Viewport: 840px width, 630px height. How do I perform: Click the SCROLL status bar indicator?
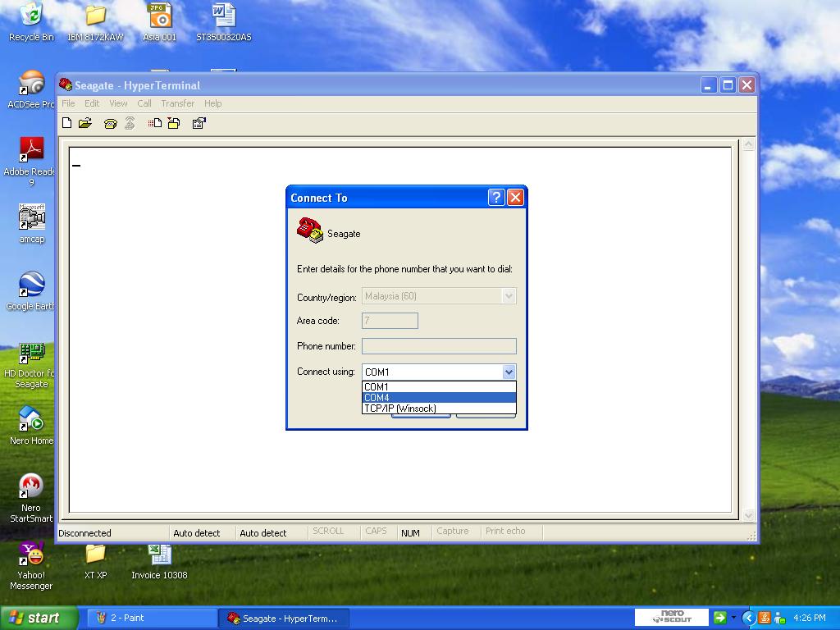[328, 531]
